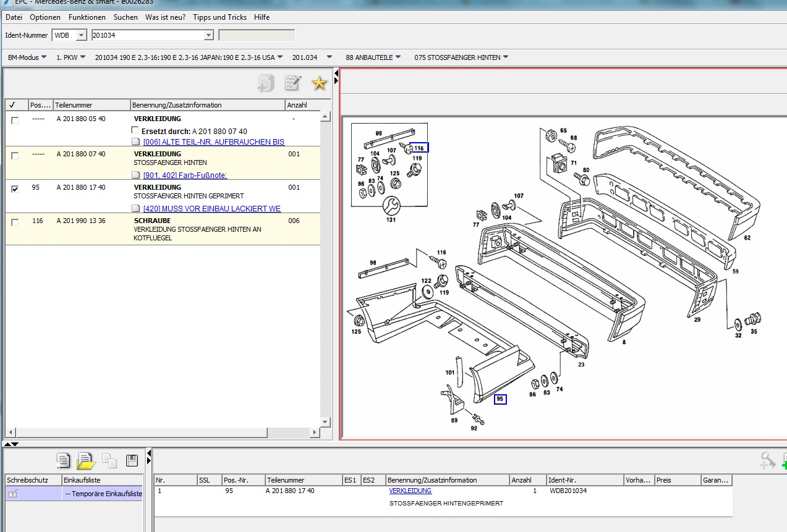Image resolution: width=787 pixels, height=532 pixels.
Task: Click the splitter arrows beside shopping list toolbar
Action: click(148, 457)
